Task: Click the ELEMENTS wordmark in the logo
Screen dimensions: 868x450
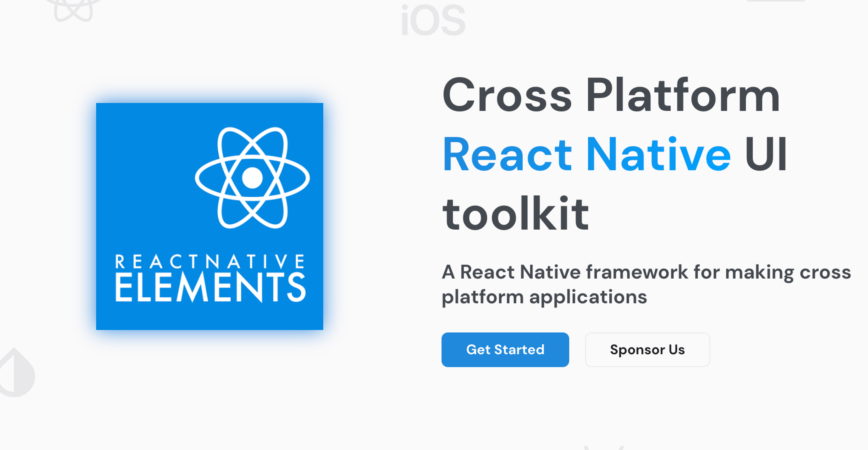Action: [210, 287]
